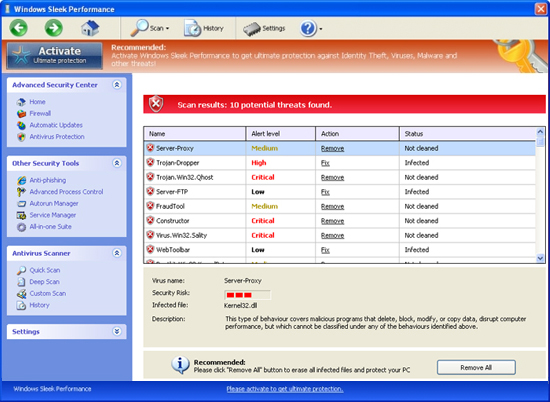Click the Antivirus Protection shield icon
The height and width of the screenshot is (402, 550).
coord(21,137)
